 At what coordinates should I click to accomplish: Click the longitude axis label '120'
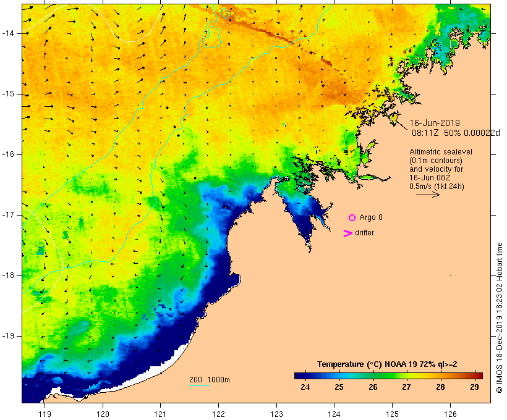(103, 414)
